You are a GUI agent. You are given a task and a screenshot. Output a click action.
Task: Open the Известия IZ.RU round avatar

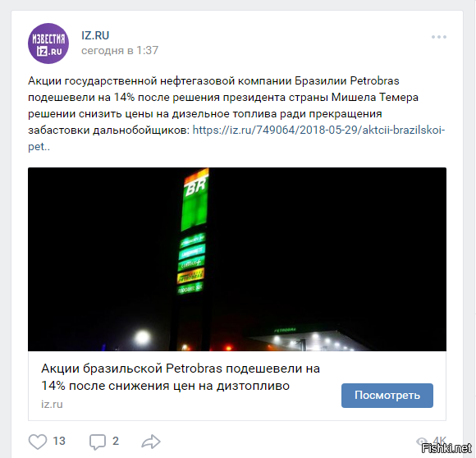pos(48,44)
